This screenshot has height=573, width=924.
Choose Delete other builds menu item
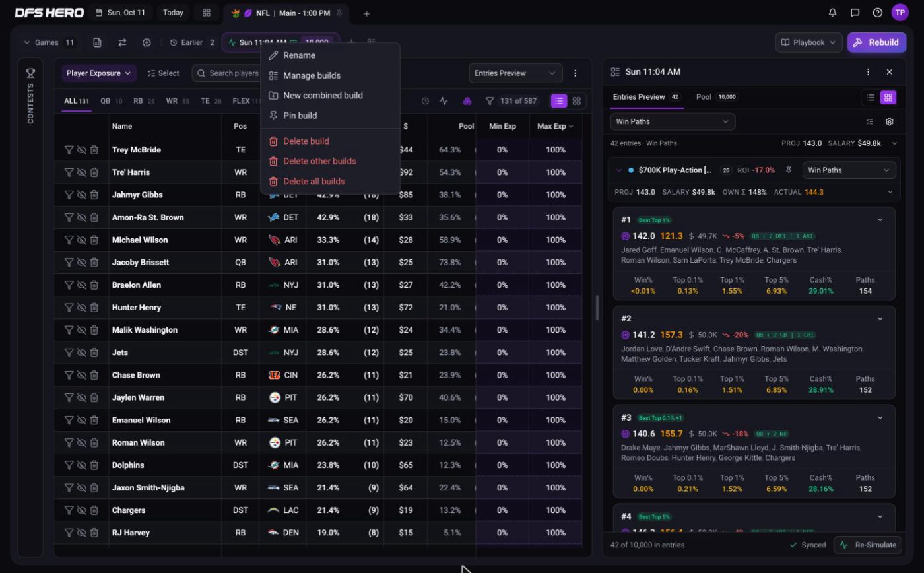coord(330,161)
